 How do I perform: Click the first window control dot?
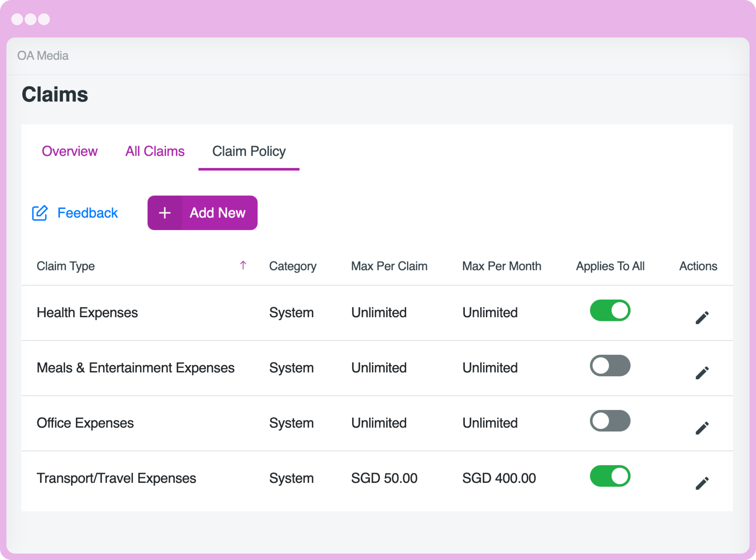coord(17,19)
